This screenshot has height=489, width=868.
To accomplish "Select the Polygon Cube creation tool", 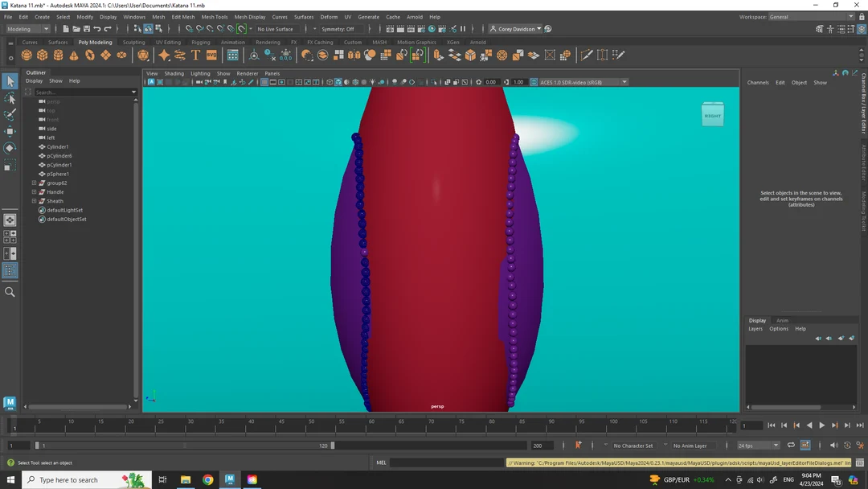I will pyautogui.click(x=42, y=54).
